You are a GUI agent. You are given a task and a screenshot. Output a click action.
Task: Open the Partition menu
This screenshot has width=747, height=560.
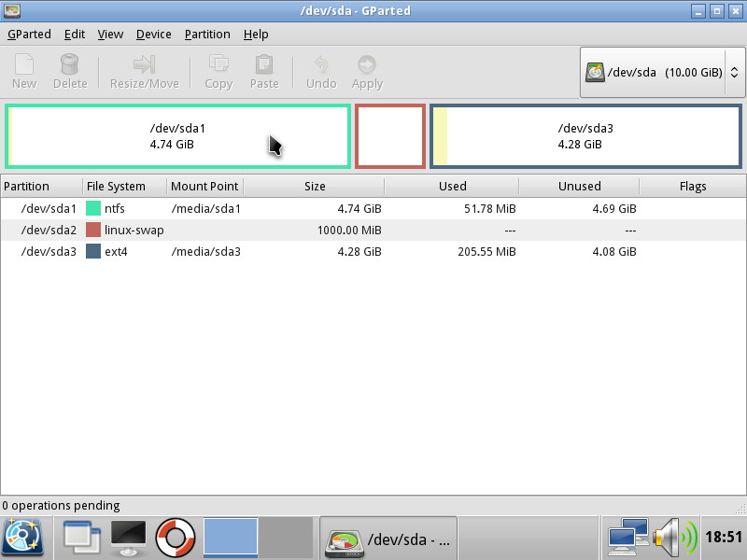207,35
